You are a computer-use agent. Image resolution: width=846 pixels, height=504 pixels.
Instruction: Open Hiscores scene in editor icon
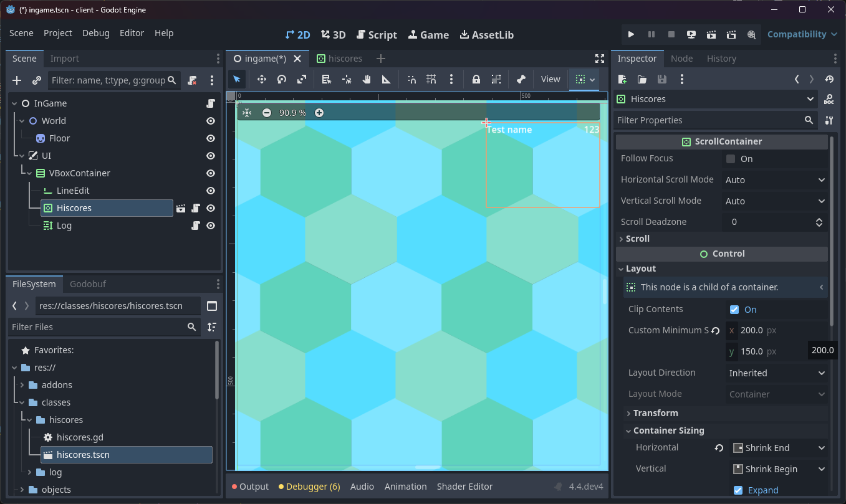pos(181,208)
